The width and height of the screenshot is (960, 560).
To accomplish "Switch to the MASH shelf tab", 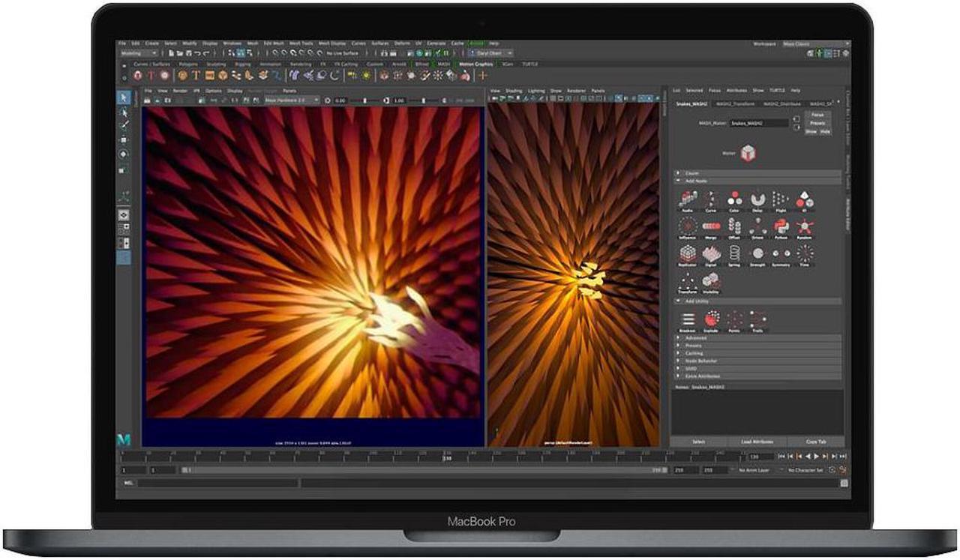I will pyautogui.click(x=444, y=64).
